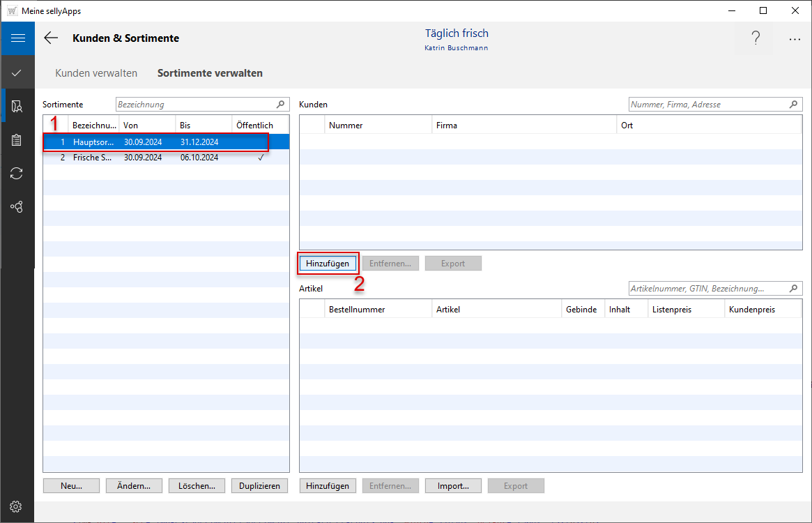Click magnifier icon in Sortimente search box

(x=281, y=105)
